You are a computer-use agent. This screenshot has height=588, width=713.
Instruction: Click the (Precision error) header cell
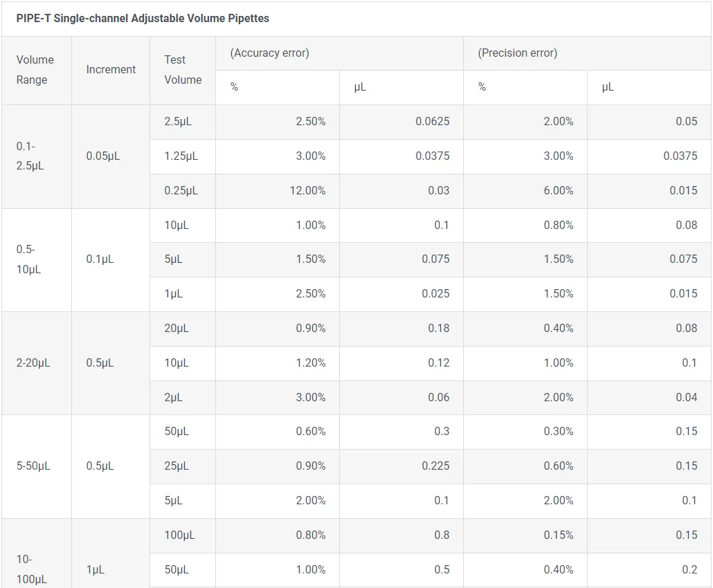point(517,53)
